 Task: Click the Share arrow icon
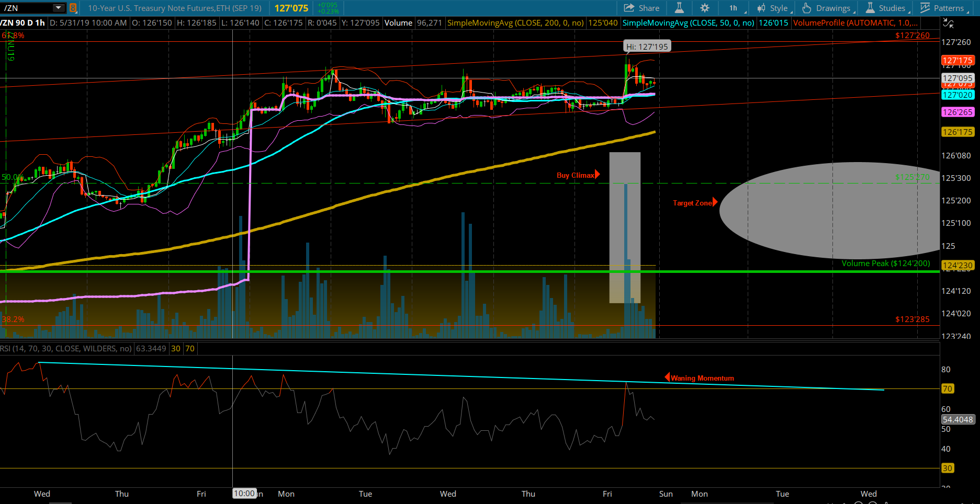pos(629,8)
